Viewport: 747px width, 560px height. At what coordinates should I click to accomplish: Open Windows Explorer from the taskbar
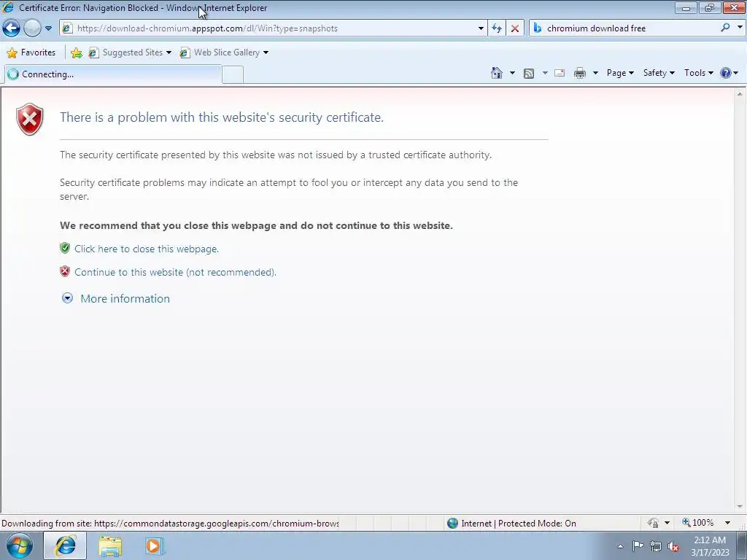point(110,545)
